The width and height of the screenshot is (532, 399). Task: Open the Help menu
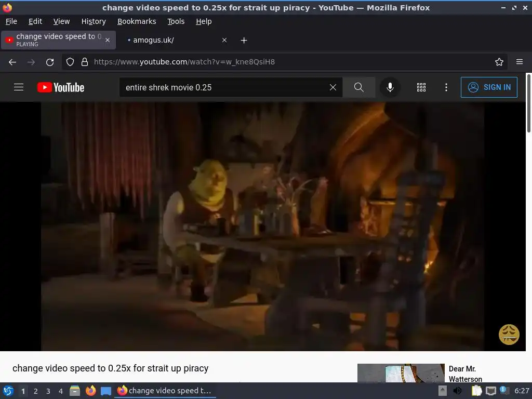coord(204,21)
